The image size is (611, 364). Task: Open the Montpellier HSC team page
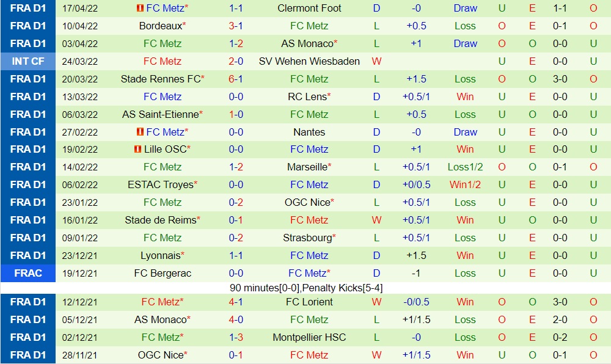[x=309, y=338]
